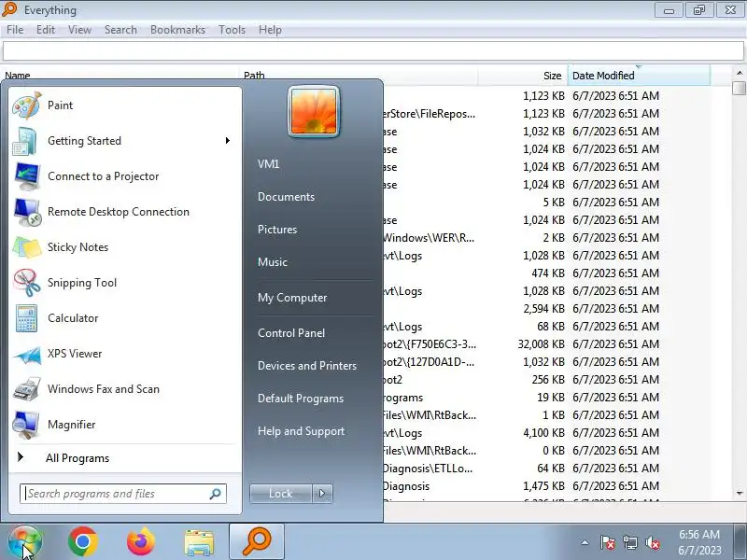Launch Windows Fax and Scan
This screenshot has width=747, height=560.
tap(124, 389)
